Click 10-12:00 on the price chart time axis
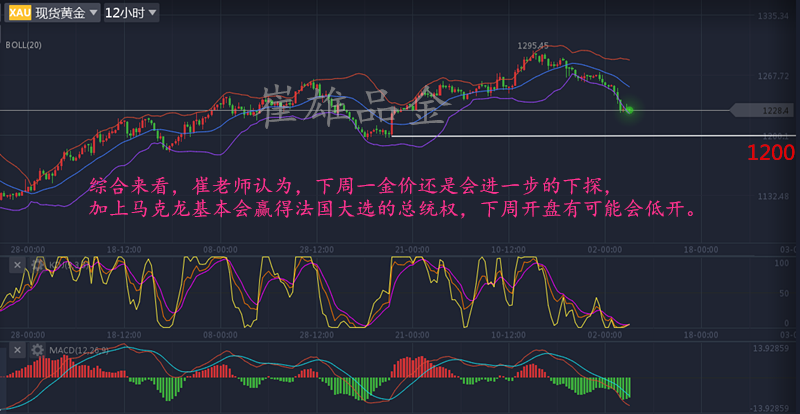800x414 pixels. (x=508, y=250)
